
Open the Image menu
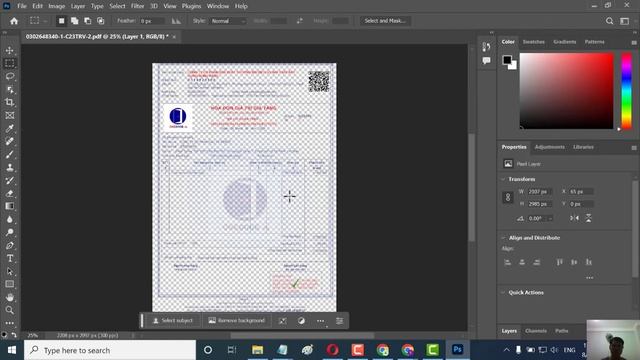point(56,6)
